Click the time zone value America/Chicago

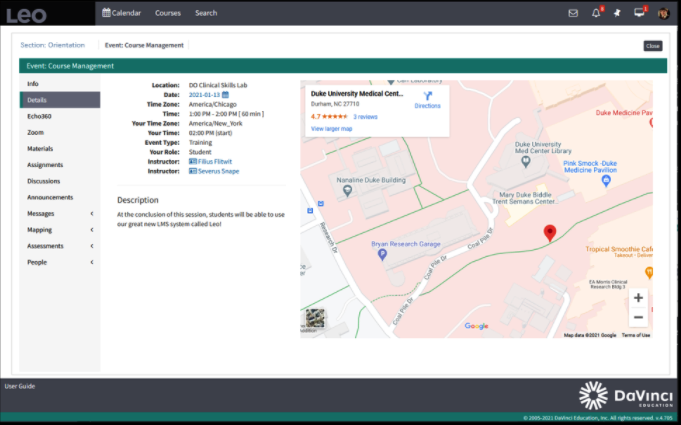(x=212, y=104)
